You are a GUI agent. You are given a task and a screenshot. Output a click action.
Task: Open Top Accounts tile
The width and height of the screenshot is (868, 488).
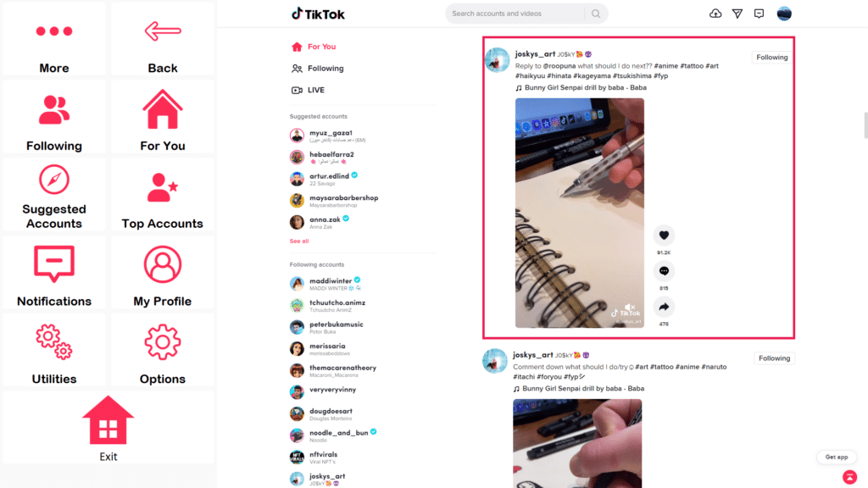pos(162,195)
